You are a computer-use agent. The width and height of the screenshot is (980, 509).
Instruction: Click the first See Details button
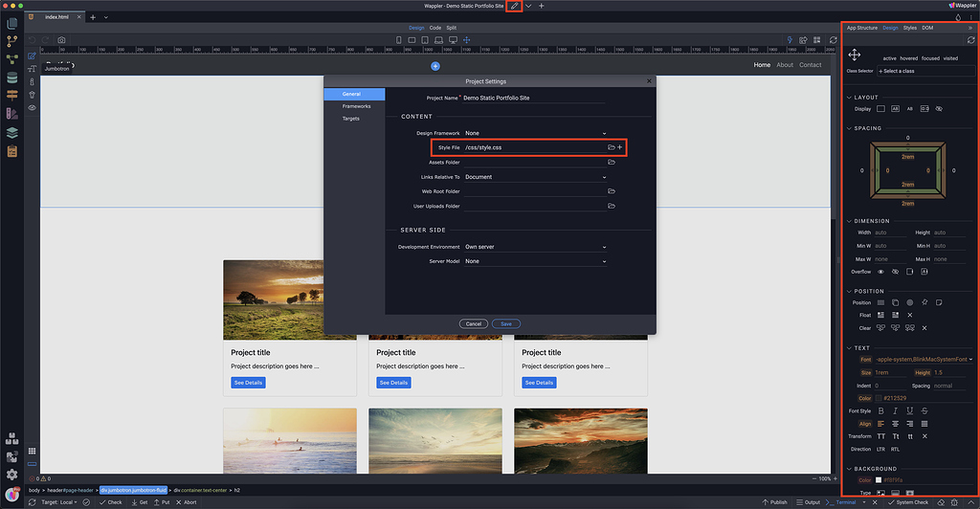coord(248,382)
